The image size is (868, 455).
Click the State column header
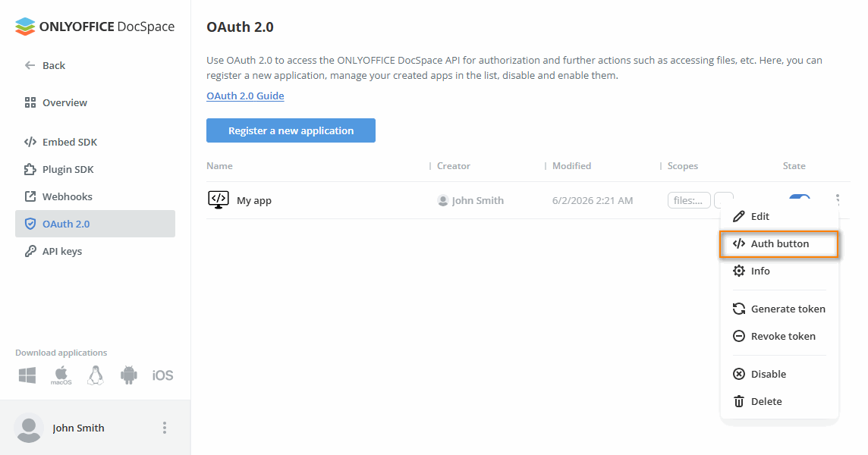[794, 166]
